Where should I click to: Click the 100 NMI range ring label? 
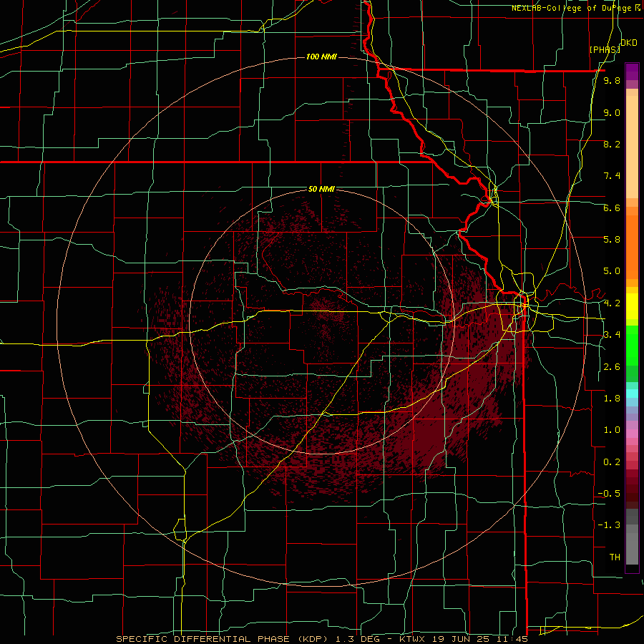coord(321,57)
